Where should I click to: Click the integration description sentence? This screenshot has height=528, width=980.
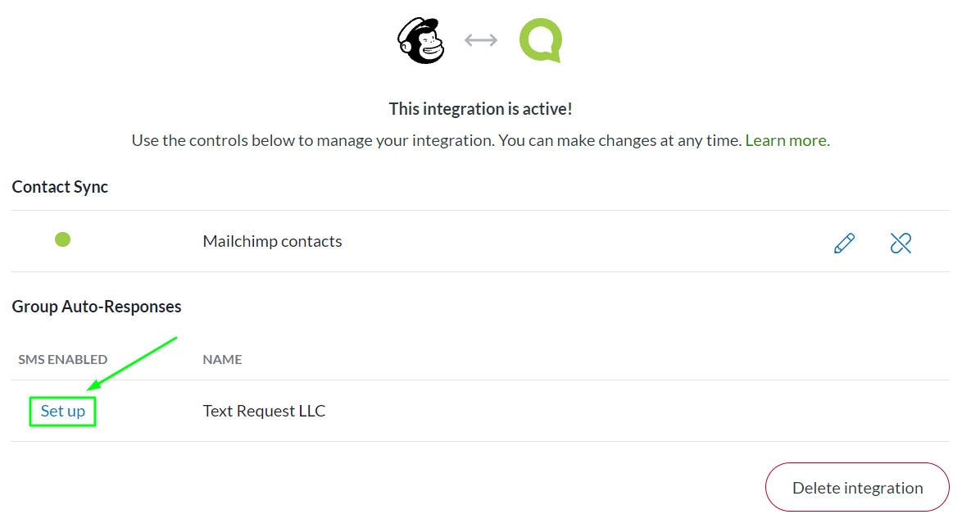coord(437,140)
